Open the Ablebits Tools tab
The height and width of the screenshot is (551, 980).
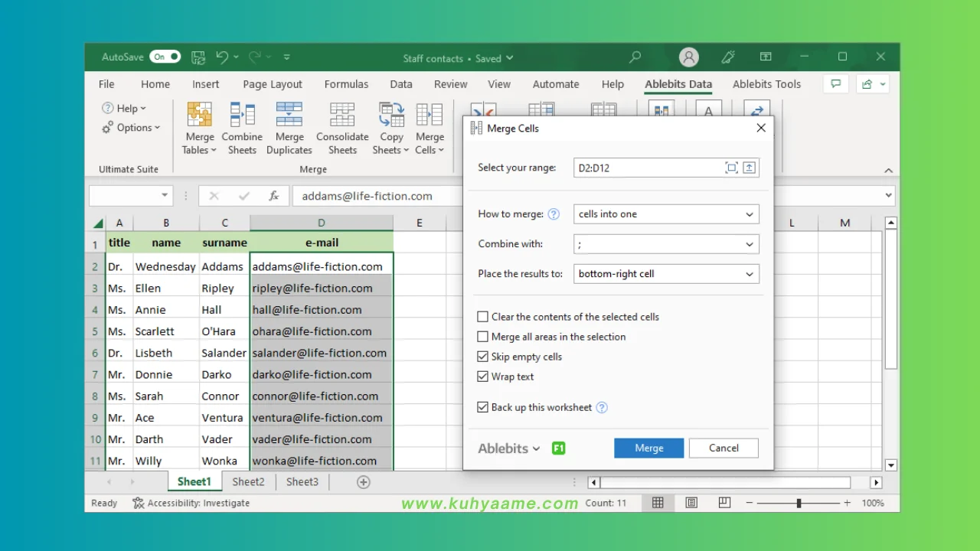766,84
